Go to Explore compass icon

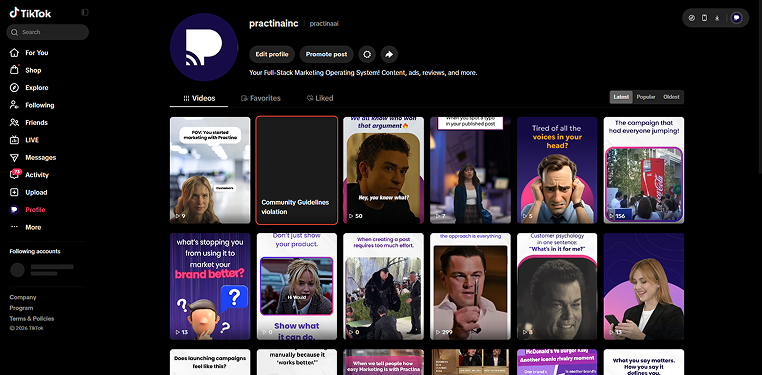click(x=15, y=87)
